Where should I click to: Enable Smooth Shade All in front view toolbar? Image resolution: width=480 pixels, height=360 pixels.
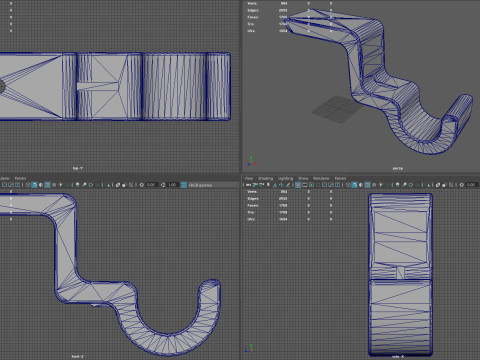(x=34, y=185)
